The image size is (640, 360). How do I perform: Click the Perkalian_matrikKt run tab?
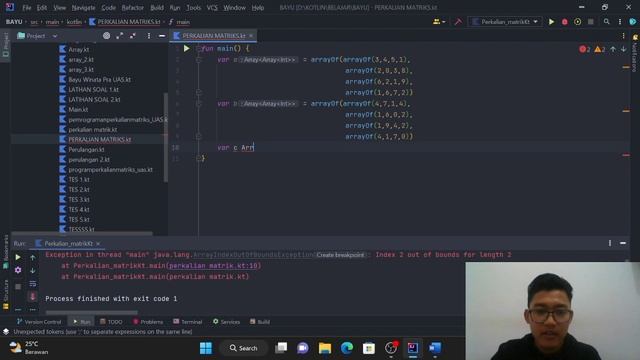[68, 243]
